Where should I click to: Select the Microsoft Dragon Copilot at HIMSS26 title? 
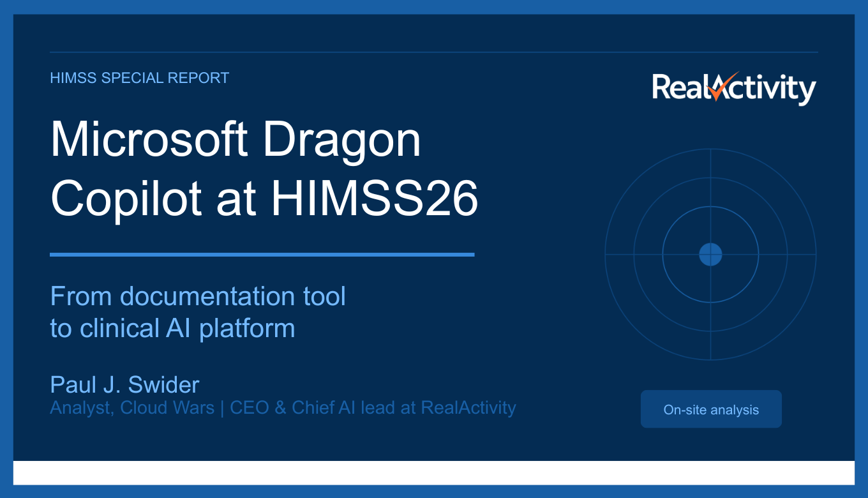264,169
